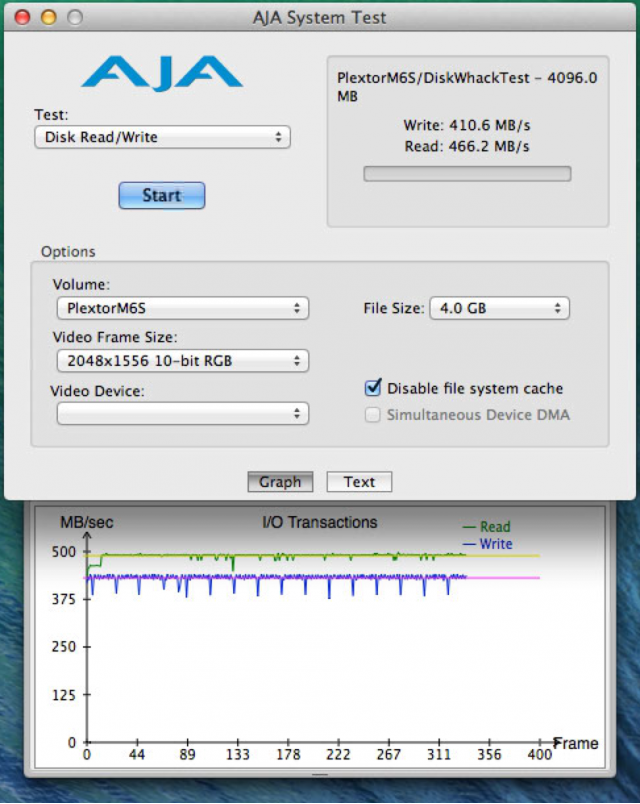Click the AJA System Test window title
Screen dimensions: 640x804
coord(319,17)
